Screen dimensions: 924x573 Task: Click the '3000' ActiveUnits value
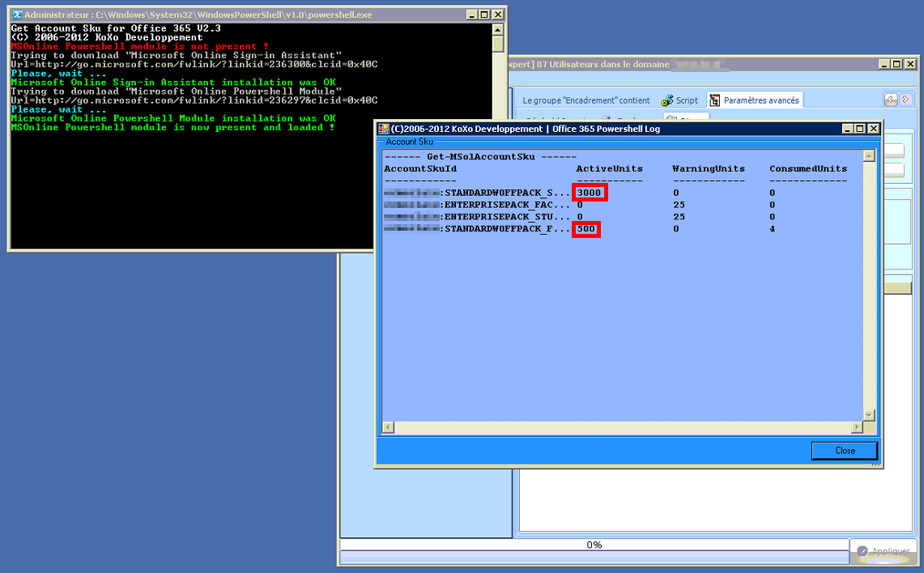[x=590, y=193]
